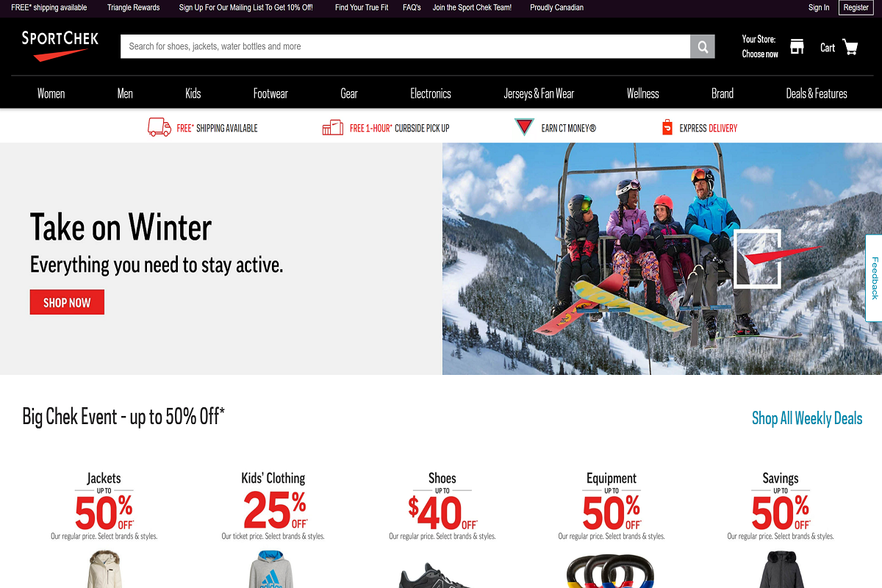Open the Shop All Weekly Deals link

[x=807, y=418]
